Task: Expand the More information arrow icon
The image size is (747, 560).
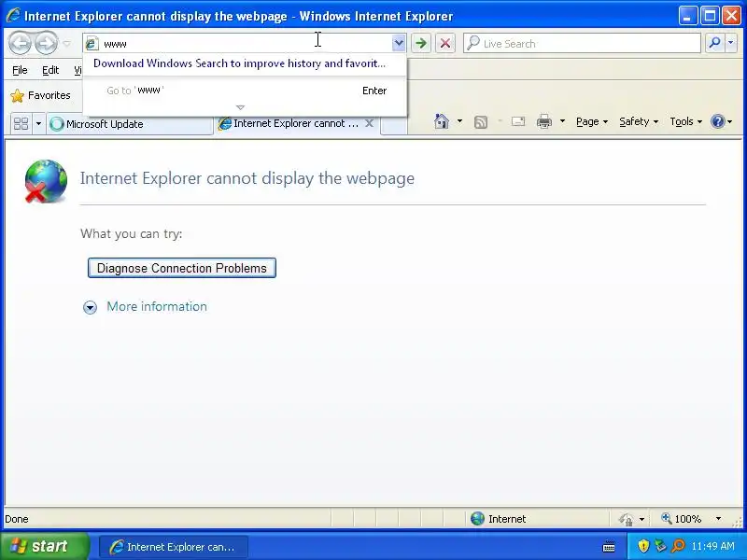Action: coord(90,307)
